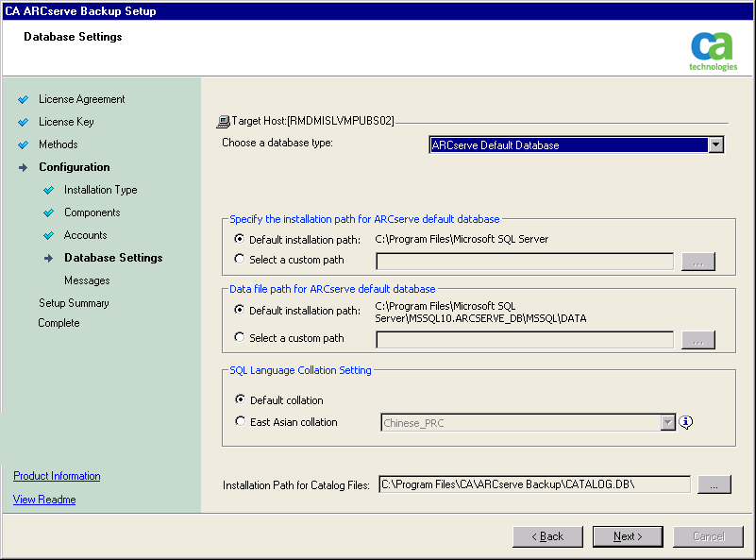Browse for catalog files installation path

click(714, 484)
